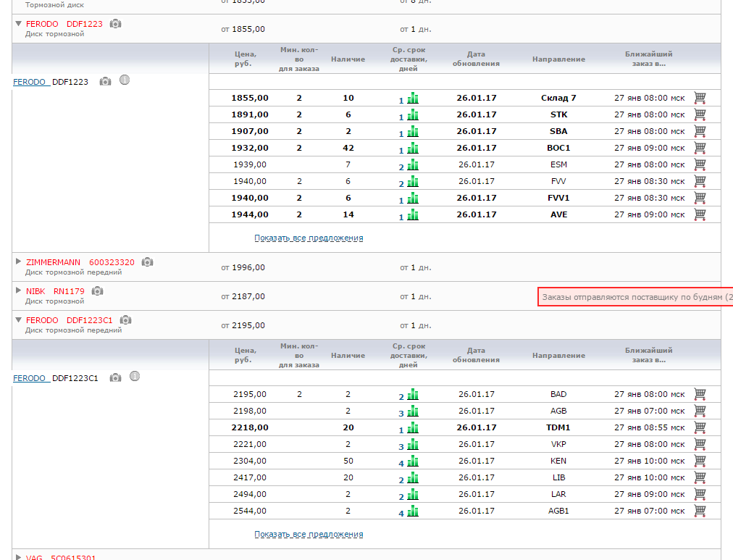The height and width of the screenshot is (560, 733).
Task: Collapse the FERODO DDF1223C1 offers group
Action: point(19,319)
